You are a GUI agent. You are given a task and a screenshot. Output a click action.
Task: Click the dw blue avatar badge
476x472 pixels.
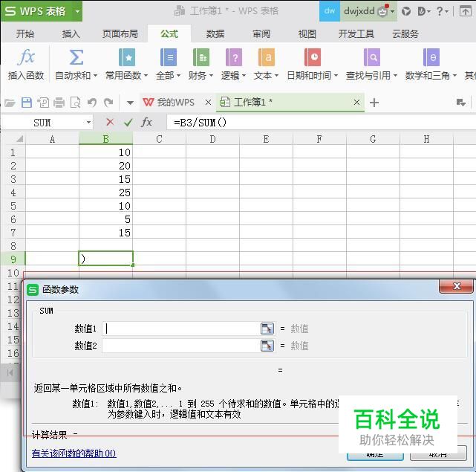330,11
